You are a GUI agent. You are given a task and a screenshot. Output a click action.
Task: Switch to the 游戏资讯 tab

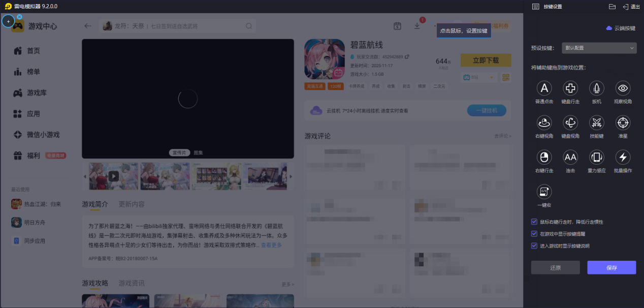(x=132, y=283)
